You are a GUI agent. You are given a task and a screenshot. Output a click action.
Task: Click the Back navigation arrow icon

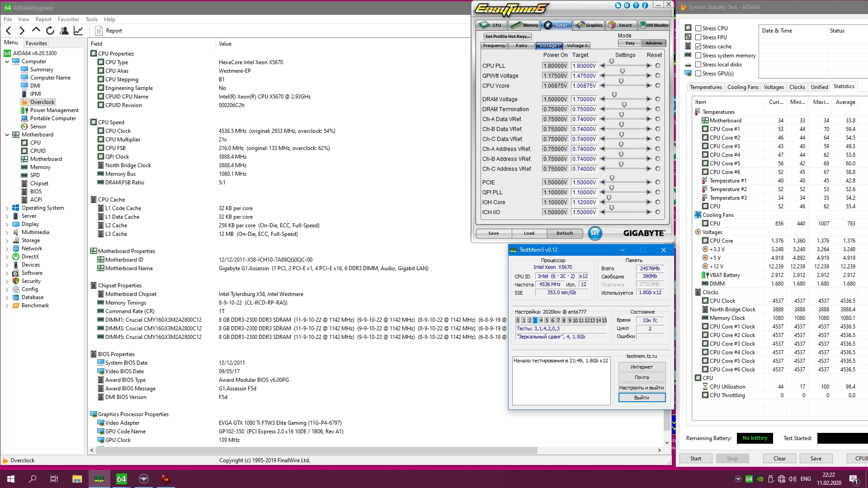[9, 31]
